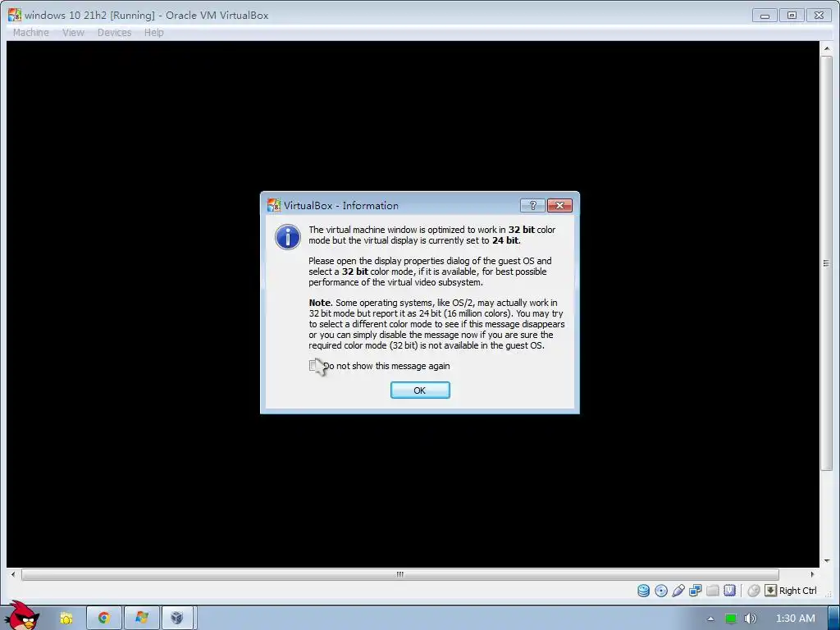
Task: Open the Machine menu
Action: (31, 33)
